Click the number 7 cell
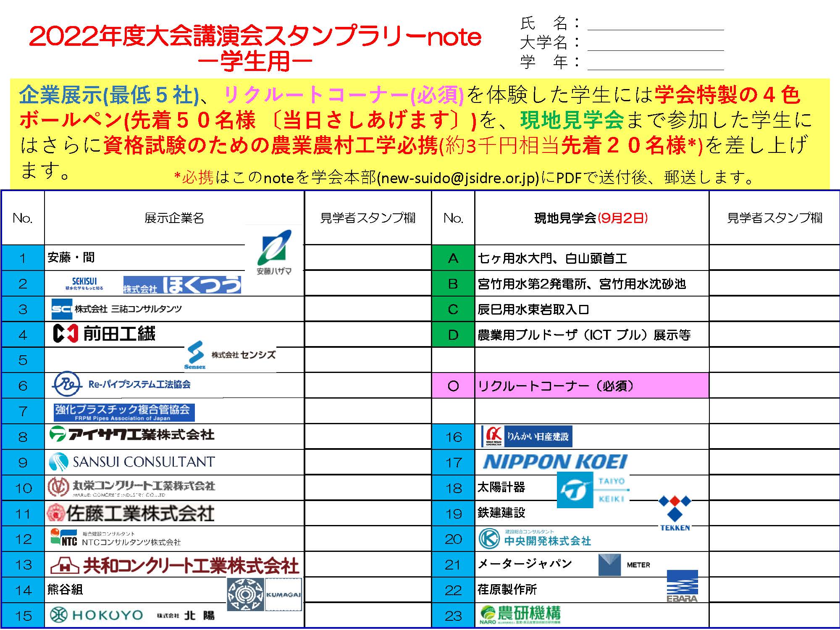840x630 pixels. pos(23,411)
